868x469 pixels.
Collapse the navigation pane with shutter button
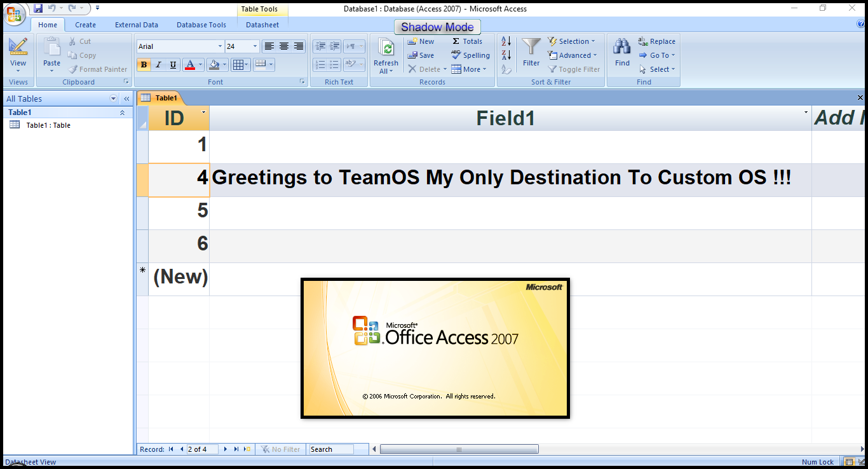coord(126,99)
